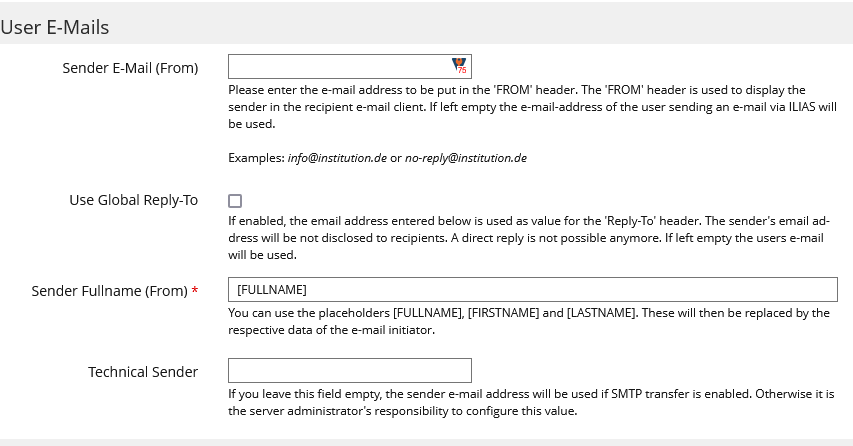Focus the Sender E-Mail (From) input
Viewport: 853px width, 446px height.
(x=340, y=67)
